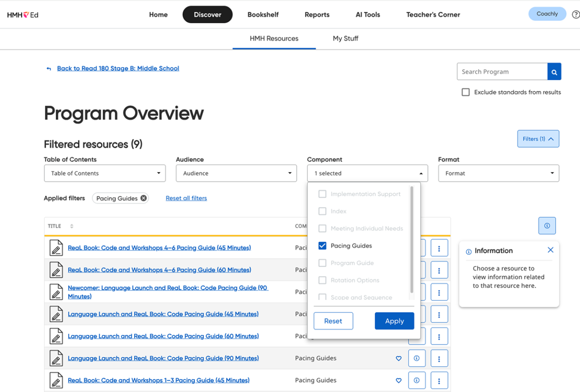
Task: Favorite the Language Launch (90 Minutes) guide heart
Action: [x=399, y=358]
